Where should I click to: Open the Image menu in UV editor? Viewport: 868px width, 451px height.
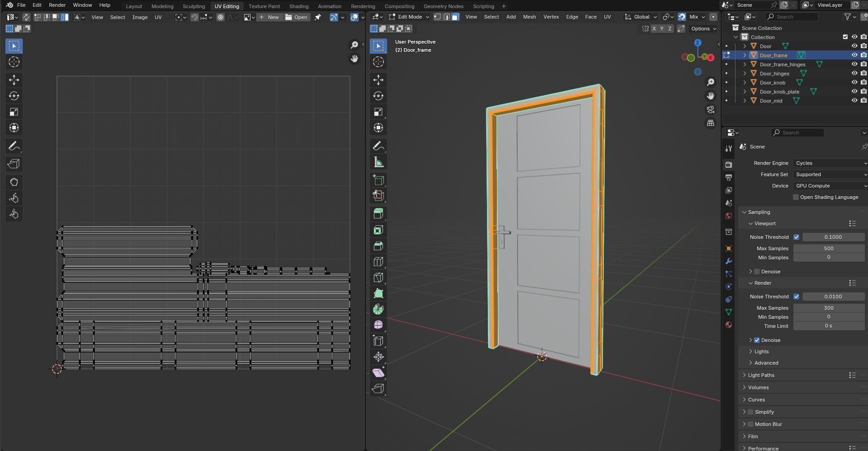[x=140, y=17]
